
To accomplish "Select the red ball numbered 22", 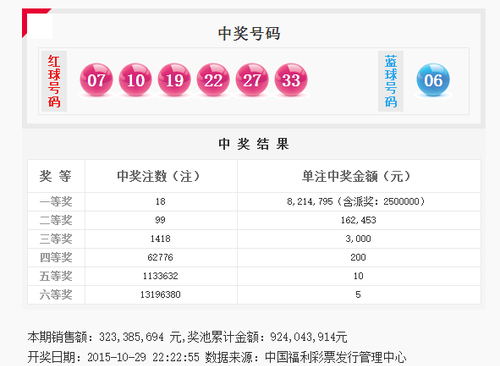I will click(x=213, y=80).
